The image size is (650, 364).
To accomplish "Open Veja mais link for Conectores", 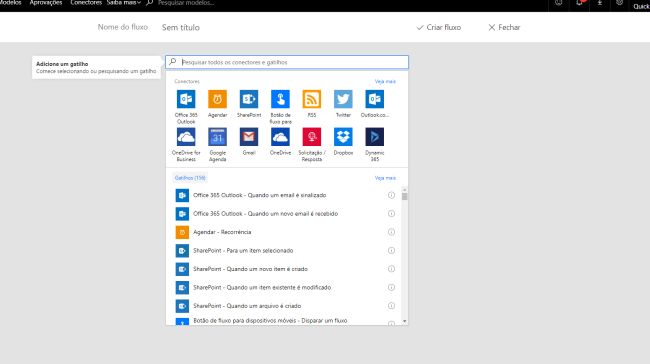I will (x=385, y=82).
